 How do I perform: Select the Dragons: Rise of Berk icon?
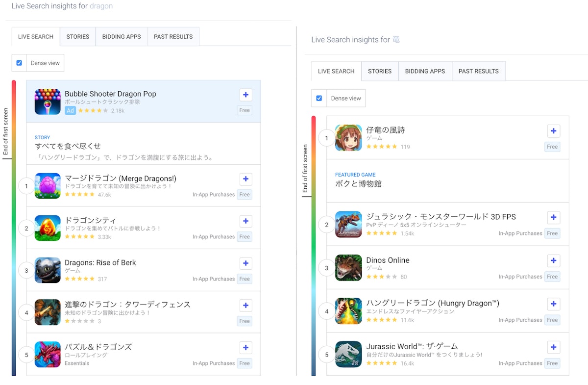[48, 270]
